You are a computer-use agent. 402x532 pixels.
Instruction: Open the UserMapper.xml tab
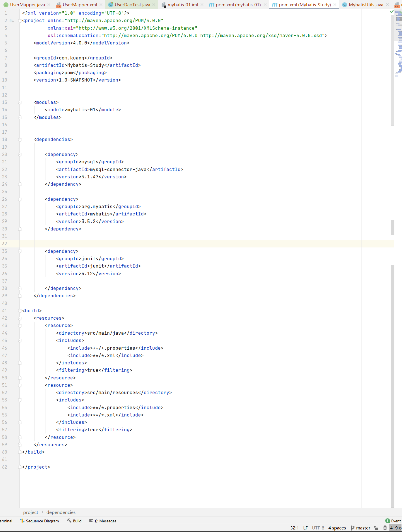click(80, 5)
